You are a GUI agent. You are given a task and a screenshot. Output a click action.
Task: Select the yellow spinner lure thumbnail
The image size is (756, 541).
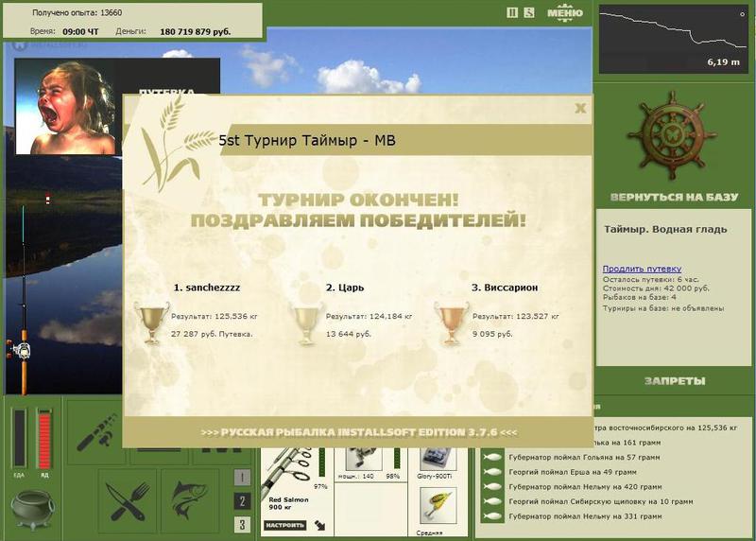438,506
